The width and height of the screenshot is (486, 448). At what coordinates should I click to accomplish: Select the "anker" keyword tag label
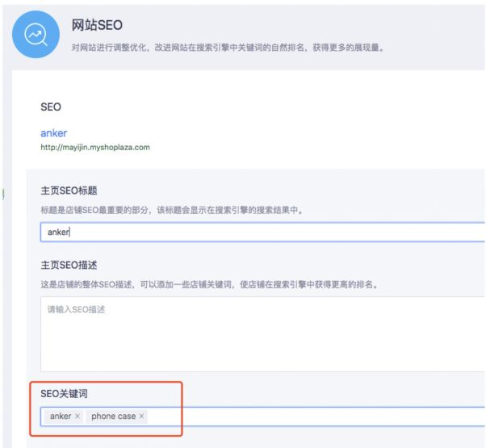61,417
